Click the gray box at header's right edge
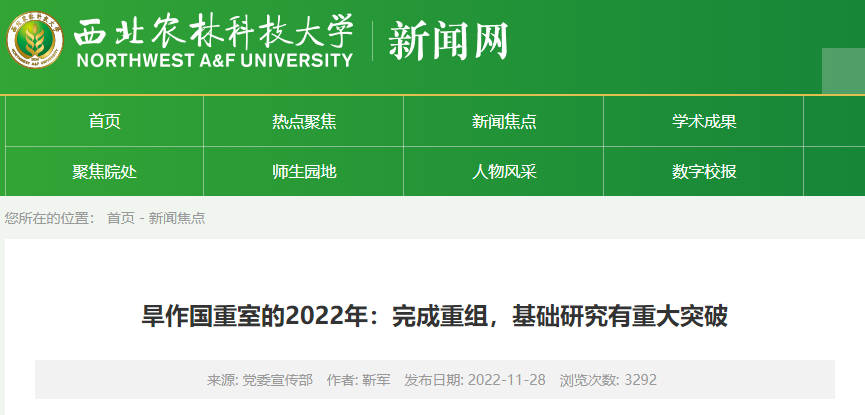The height and width of the screenshot is (415, 865). [x=842, y=70]
